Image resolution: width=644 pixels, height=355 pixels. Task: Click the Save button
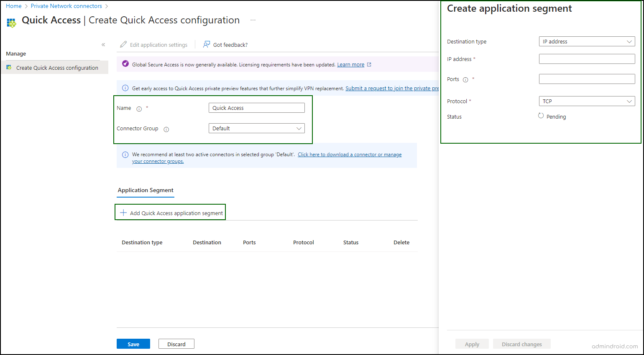[133, 344]
